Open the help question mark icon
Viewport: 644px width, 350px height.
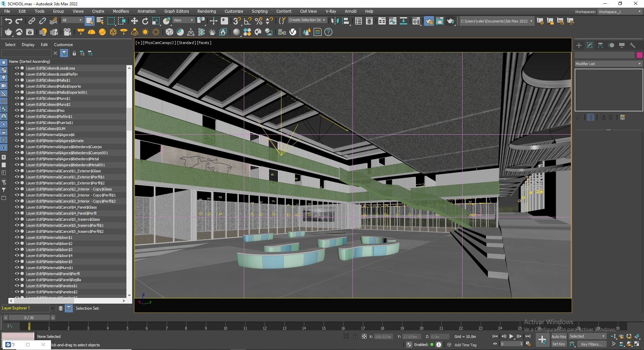[x=328, y=32]
